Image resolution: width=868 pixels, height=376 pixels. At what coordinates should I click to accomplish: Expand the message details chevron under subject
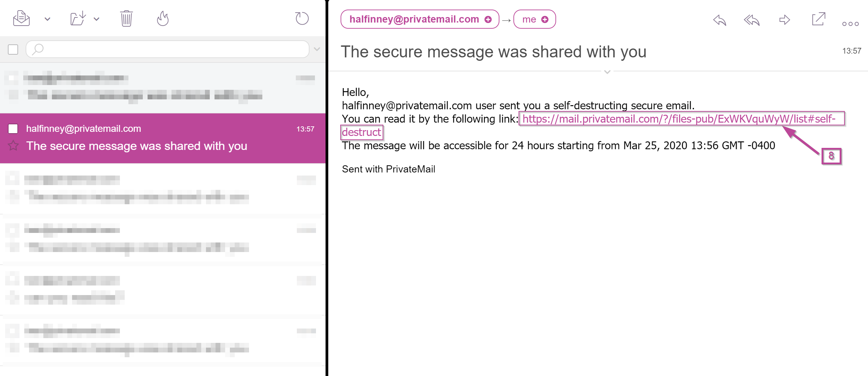coord(607,72)
